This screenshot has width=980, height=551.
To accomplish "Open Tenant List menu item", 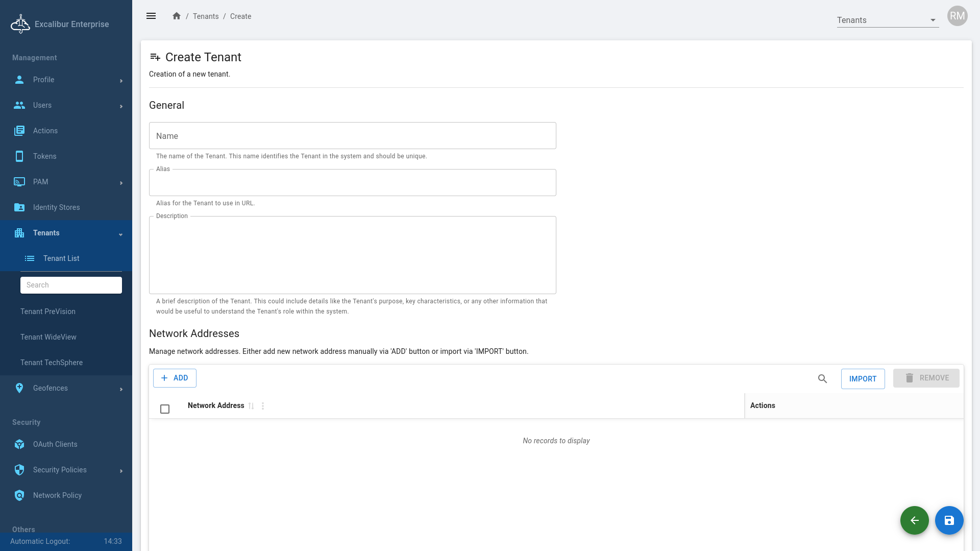I will (61, 258).
